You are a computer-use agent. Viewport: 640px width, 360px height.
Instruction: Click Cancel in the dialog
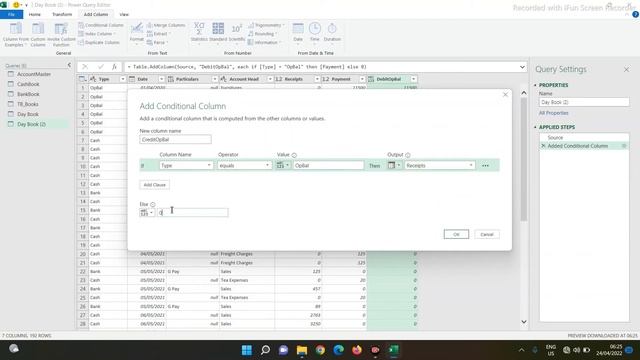pos(487,234)
